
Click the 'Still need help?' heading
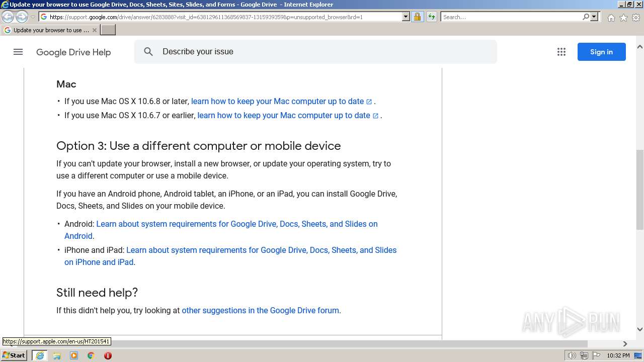pyautogui.click(x=97, y=293)
